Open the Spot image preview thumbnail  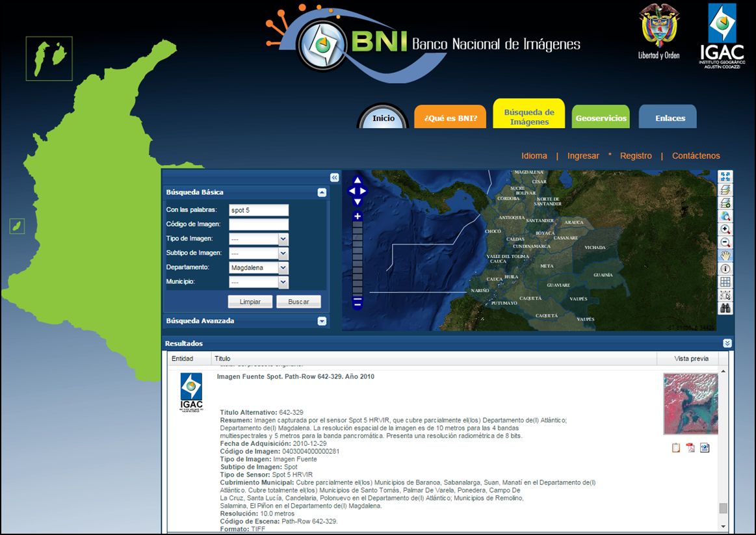(690, 404)
